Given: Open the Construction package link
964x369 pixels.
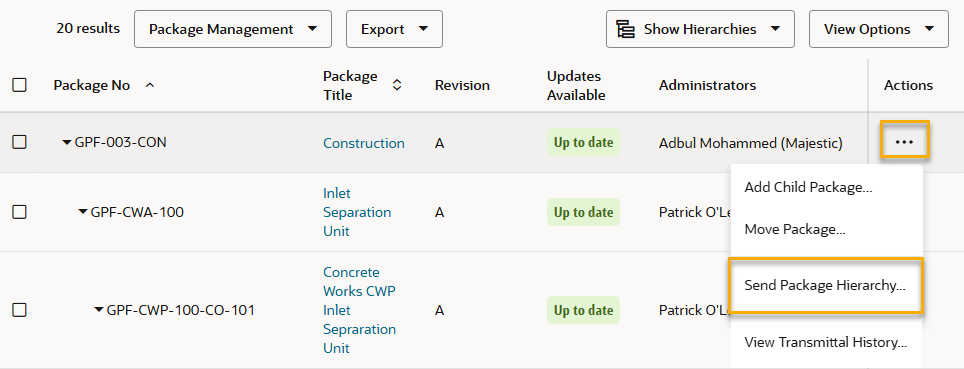Looking at the screenshot, I should tap(364, 143).
